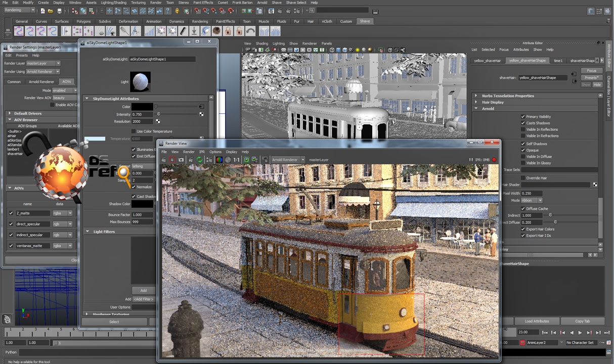614x364 pixels.
Task: Toggle the Casts Shadows checkbox
Action: tap(523, 123)
